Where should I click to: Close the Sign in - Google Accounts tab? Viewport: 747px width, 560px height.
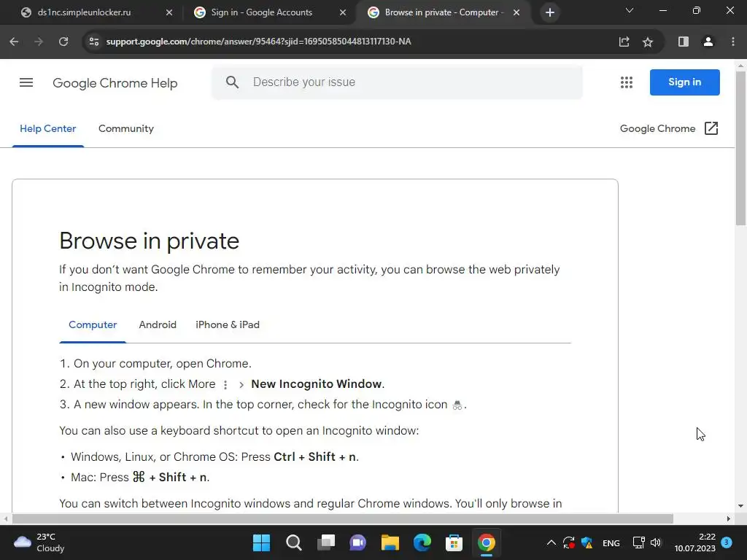(x=343, y=12)
